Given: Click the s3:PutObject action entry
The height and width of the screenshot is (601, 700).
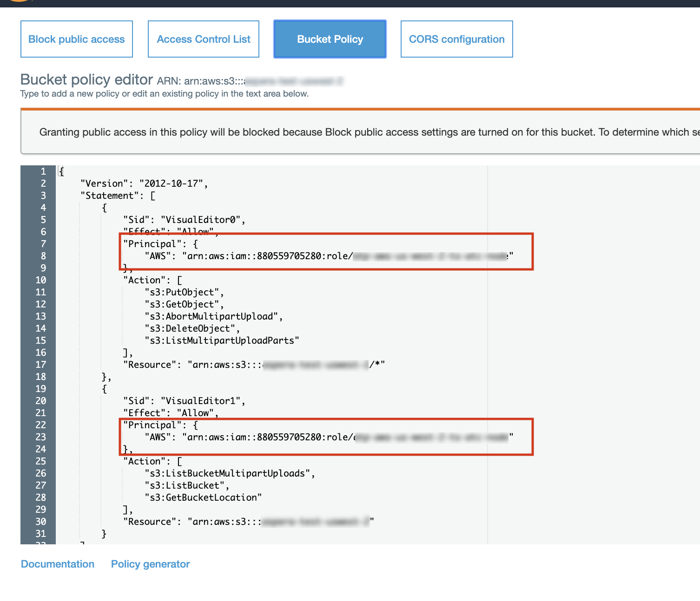Looking at the screenshot, I should (184, 292).
